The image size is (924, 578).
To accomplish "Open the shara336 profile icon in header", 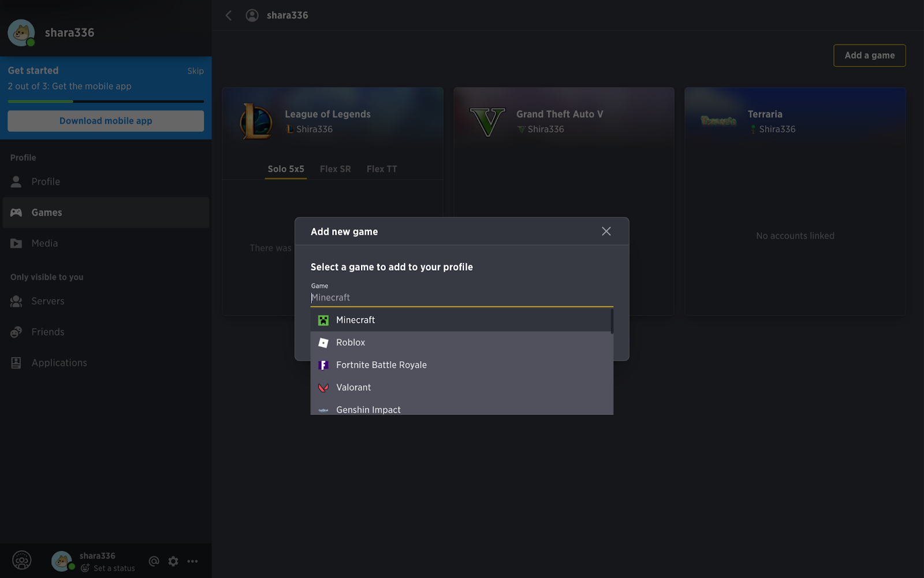I will tap(252, 16).
